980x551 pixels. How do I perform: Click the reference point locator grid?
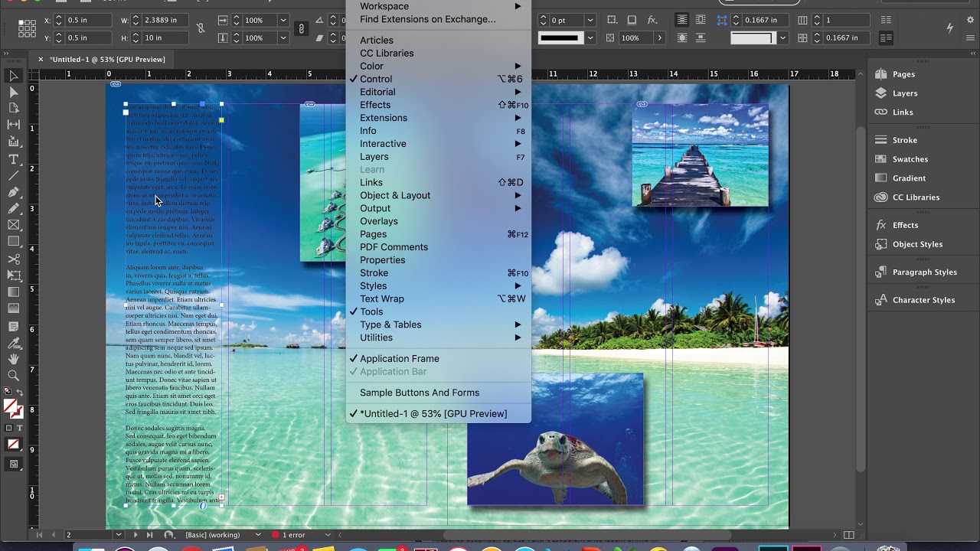27,28
